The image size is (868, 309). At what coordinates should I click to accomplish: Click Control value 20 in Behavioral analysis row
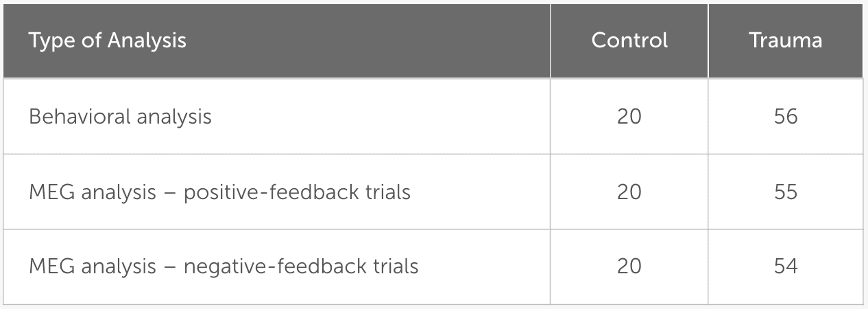629,117
